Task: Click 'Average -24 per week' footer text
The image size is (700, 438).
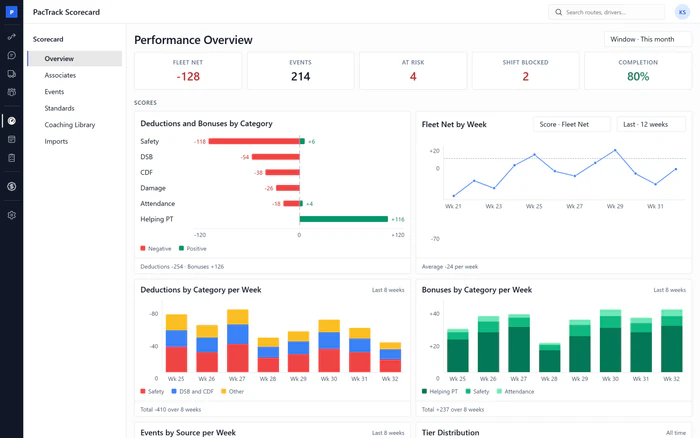Action: [450, 267]
